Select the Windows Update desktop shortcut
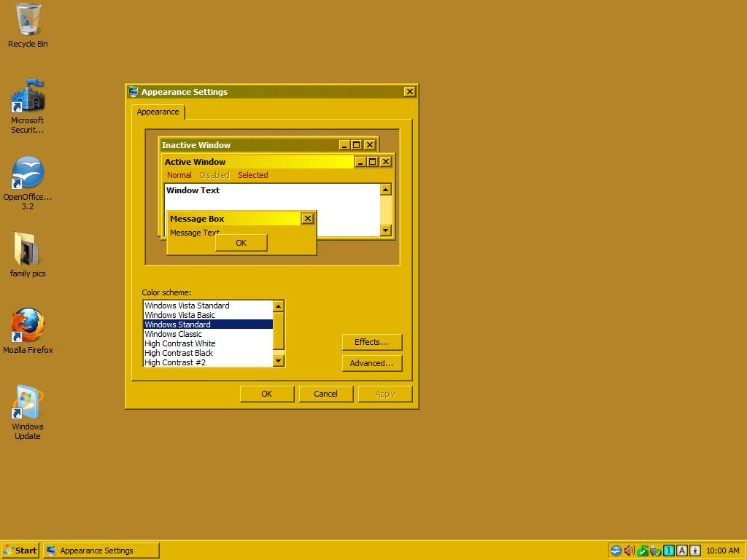This screenshot has height=560, width=747. pos(28,404)
